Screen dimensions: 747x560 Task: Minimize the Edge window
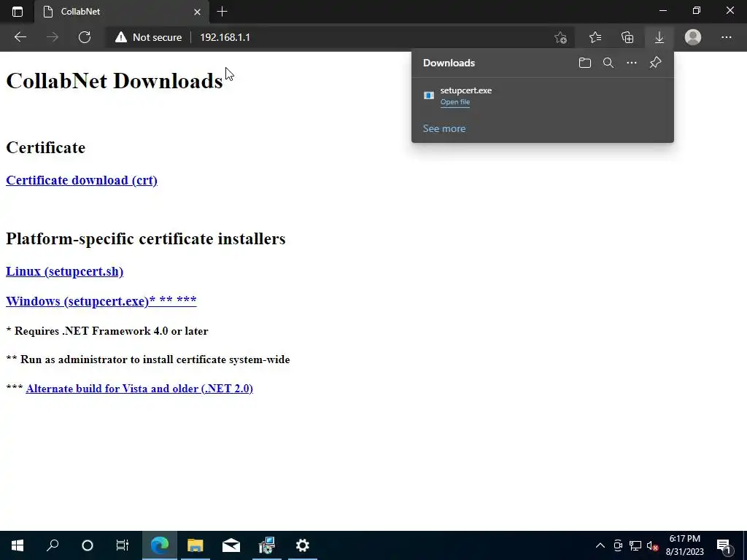tap(663, 10)
